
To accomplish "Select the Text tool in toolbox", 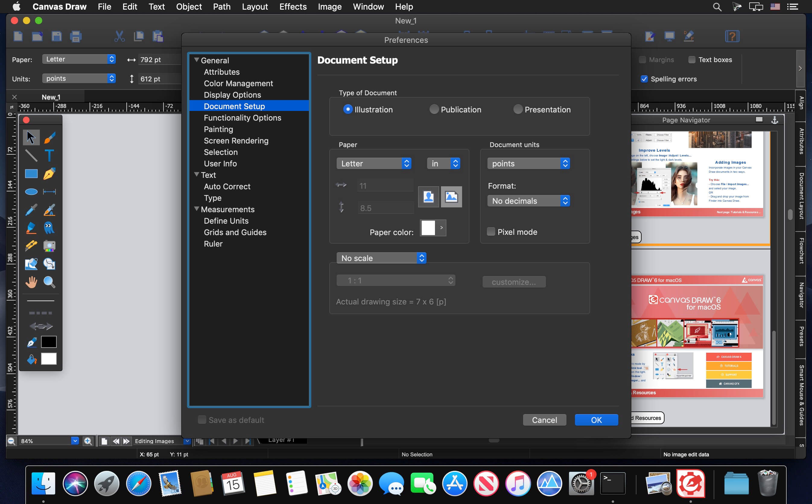I will pos(49,155).
